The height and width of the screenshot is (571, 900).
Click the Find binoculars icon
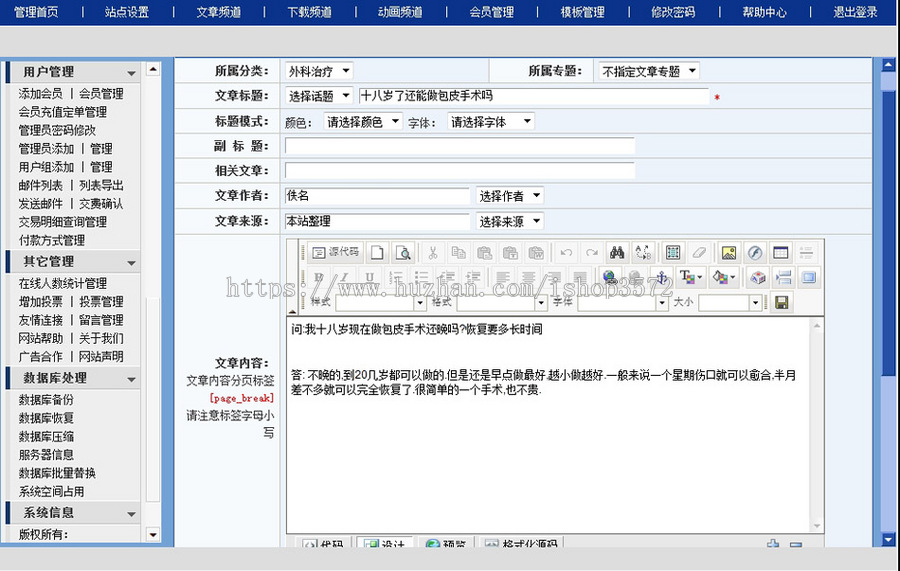617,253
